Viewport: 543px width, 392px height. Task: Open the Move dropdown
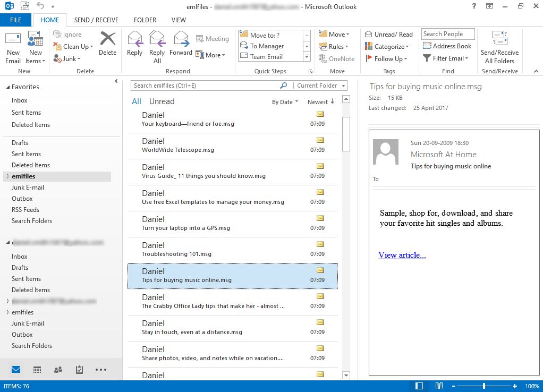[x=334, y=35]
